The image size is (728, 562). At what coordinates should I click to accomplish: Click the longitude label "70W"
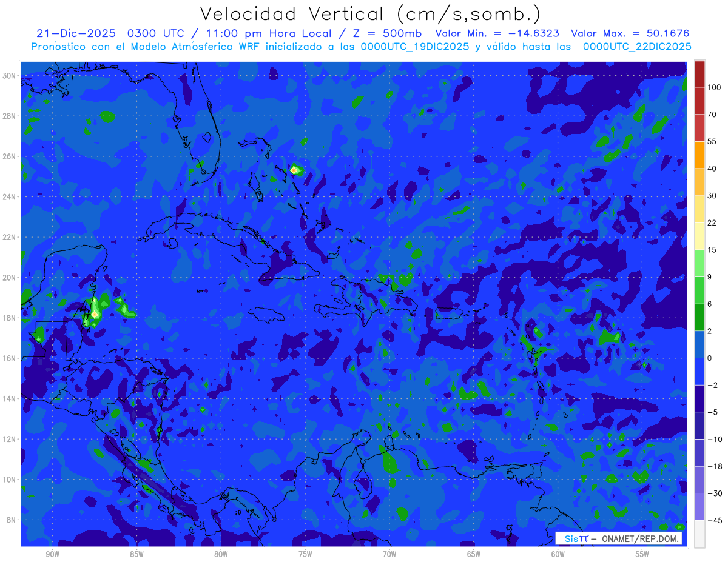pos(389,554)
